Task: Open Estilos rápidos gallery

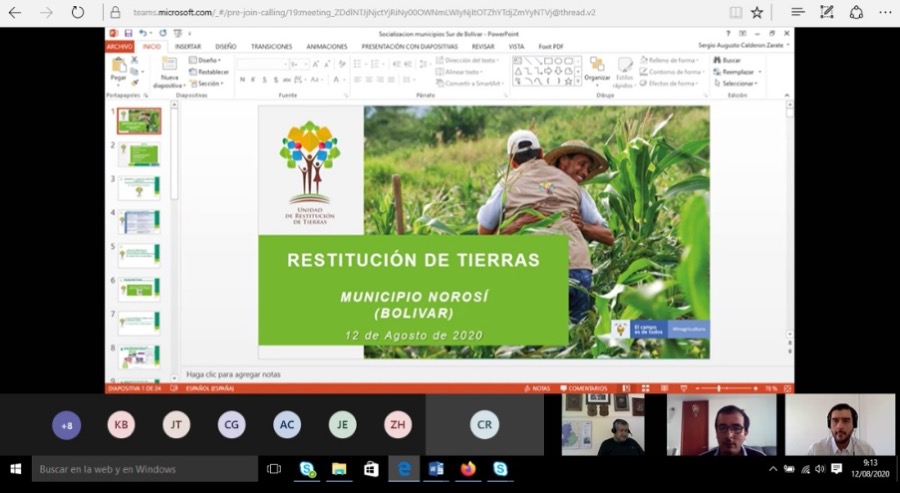Action: click(x=624, y=73)
